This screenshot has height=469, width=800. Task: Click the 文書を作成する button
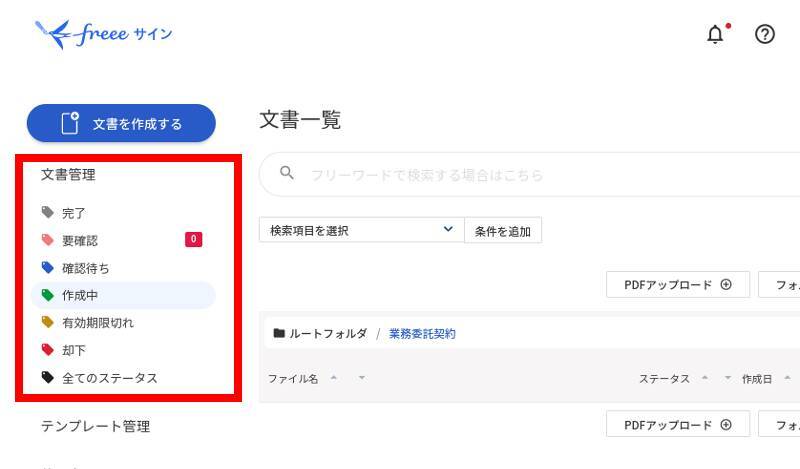click(121, 124)
